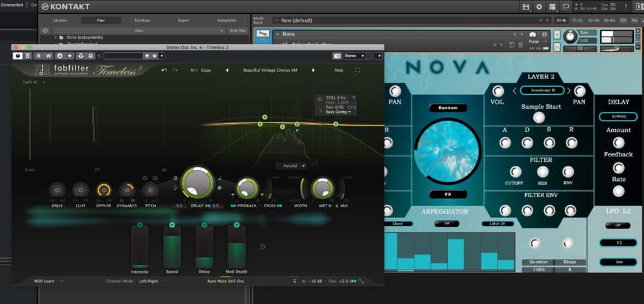Click the Intensity modulation slider
This screenshot has height=304, width=644.
[x=140, y=247]
